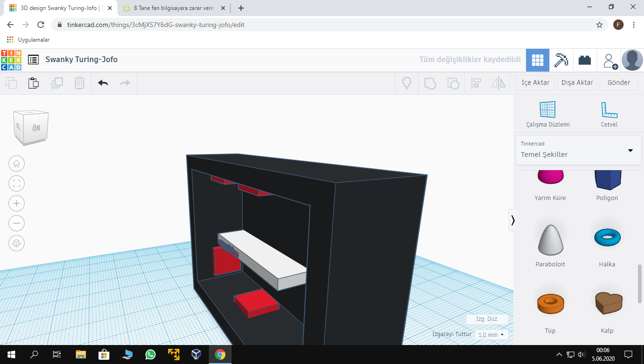
Task: Go back to the previous page
Action: tap(10, 25)
